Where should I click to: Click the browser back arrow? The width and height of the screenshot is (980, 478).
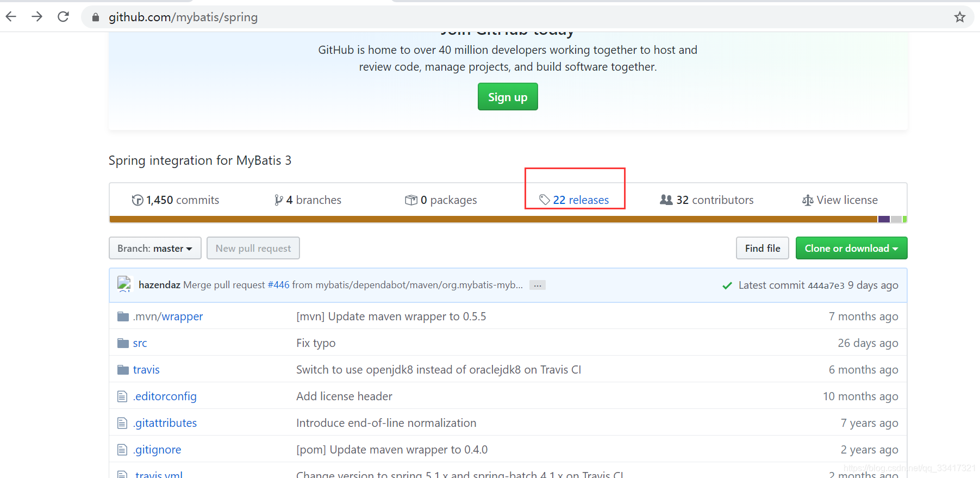tap(11, 17)
